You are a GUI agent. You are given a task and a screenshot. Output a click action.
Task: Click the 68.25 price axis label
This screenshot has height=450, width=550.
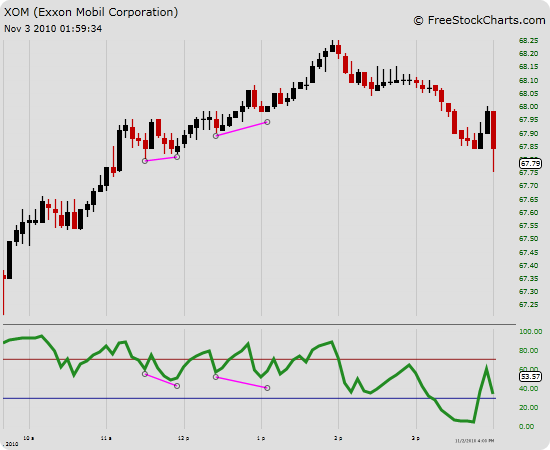528,41
